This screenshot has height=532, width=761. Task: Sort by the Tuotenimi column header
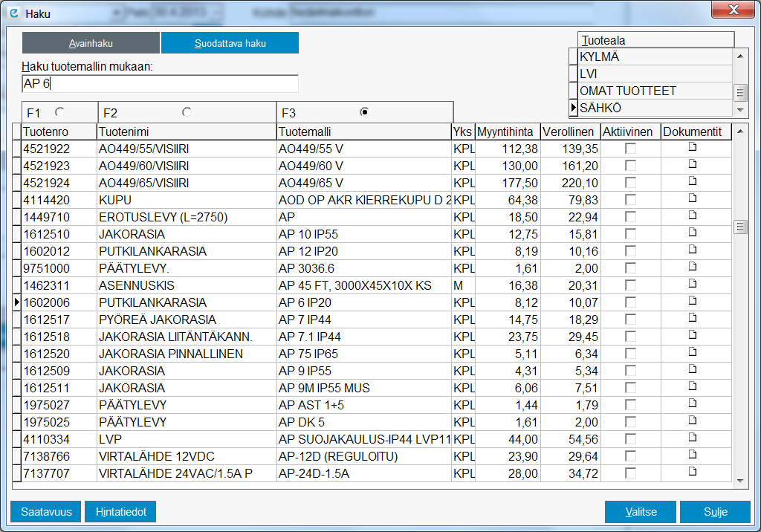[187, 132]
